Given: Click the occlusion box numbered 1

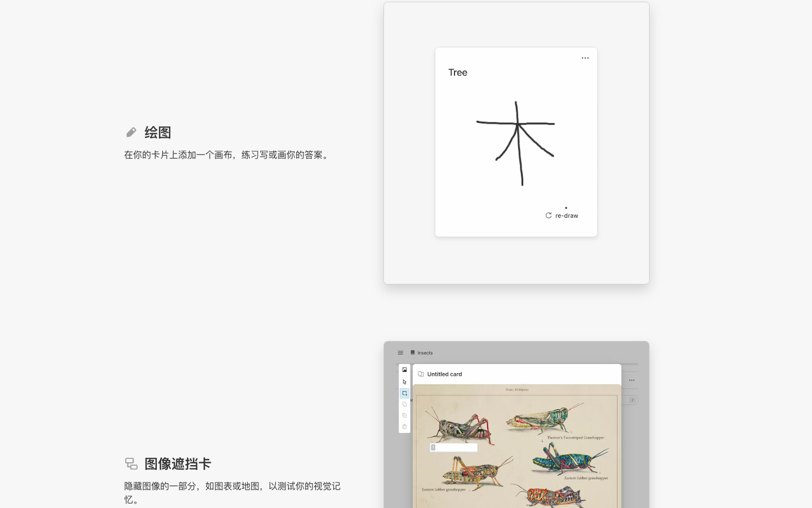Looking at the screenshot, I should (x=453, y=448).
